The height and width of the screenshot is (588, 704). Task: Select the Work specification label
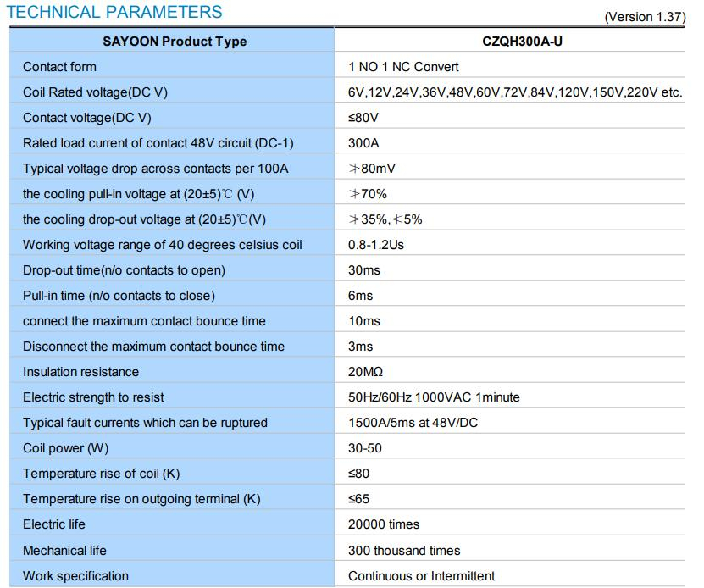(x=75, y=576)
